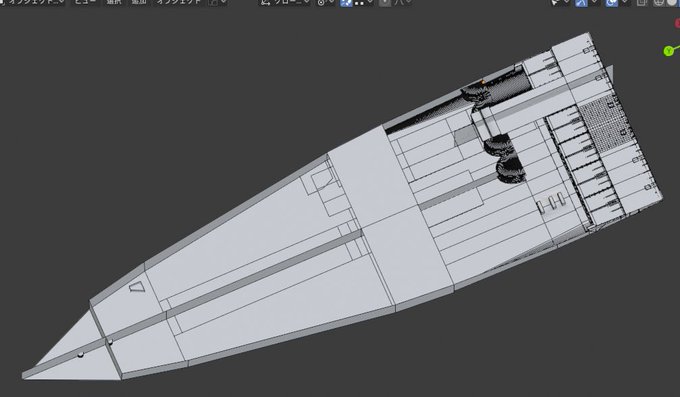Toggle viewport overlays display
Viewport: 680px width, 397px height.
(x=611, y=2)
